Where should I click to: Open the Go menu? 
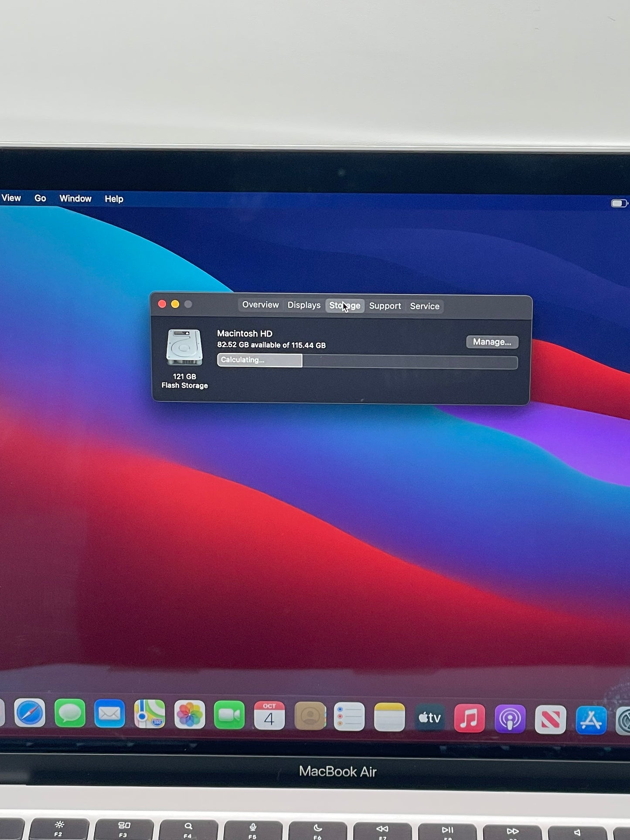click(x=40, y=198)
